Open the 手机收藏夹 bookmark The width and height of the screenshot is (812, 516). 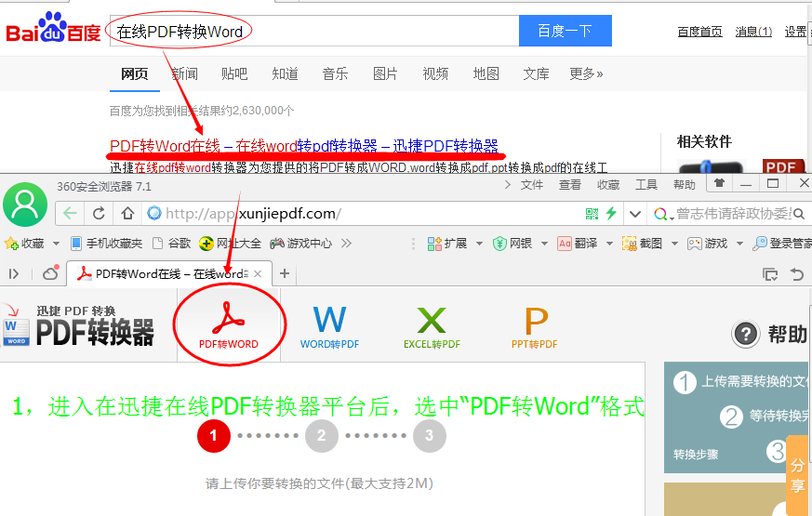(x=106, y=244)
